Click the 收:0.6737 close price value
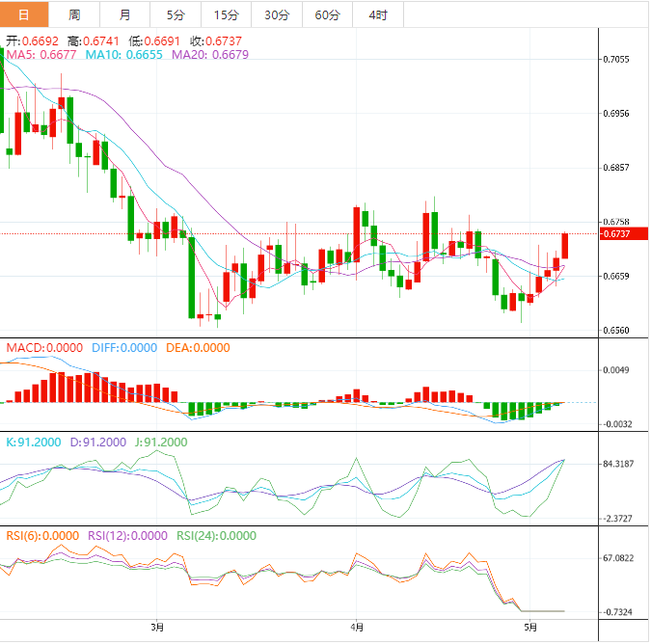Viewport: 651px width, 644px height. click(x=216, y=41)
